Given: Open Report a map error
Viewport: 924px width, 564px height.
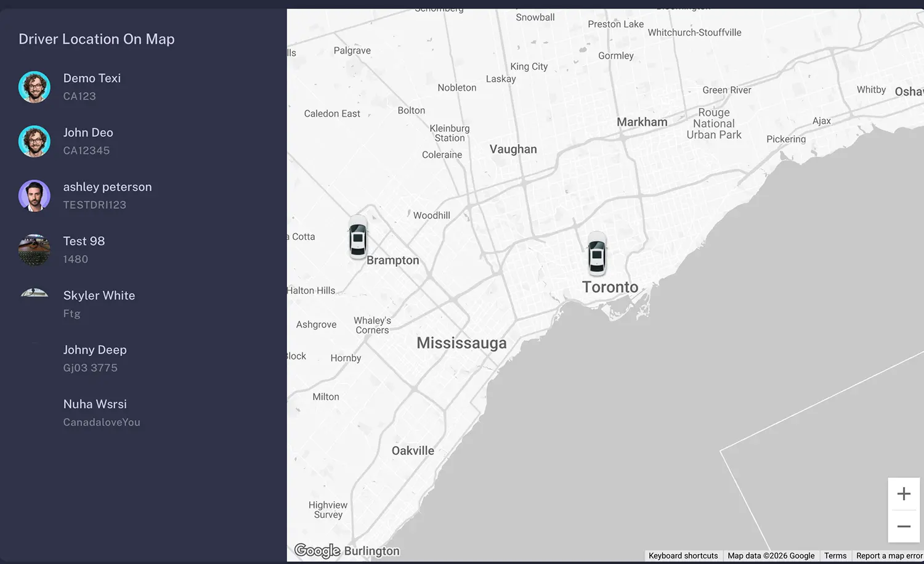Looking at the screenshot, I should pyautogui.click(x=889, y=555).
